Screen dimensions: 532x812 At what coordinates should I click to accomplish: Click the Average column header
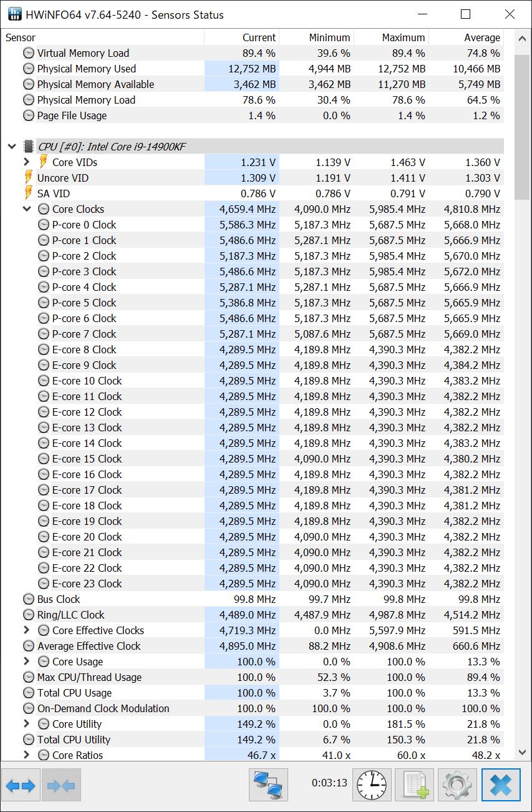pos(467,37)
